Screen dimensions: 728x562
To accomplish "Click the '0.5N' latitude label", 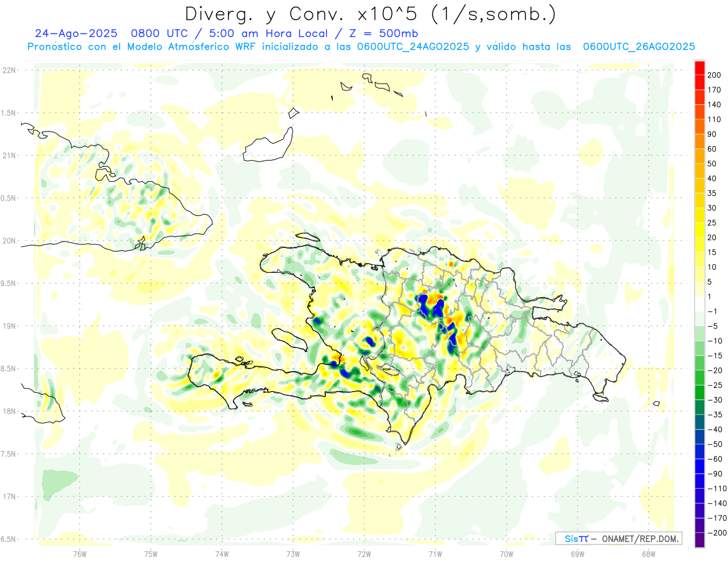I will (x=9, y=198).
